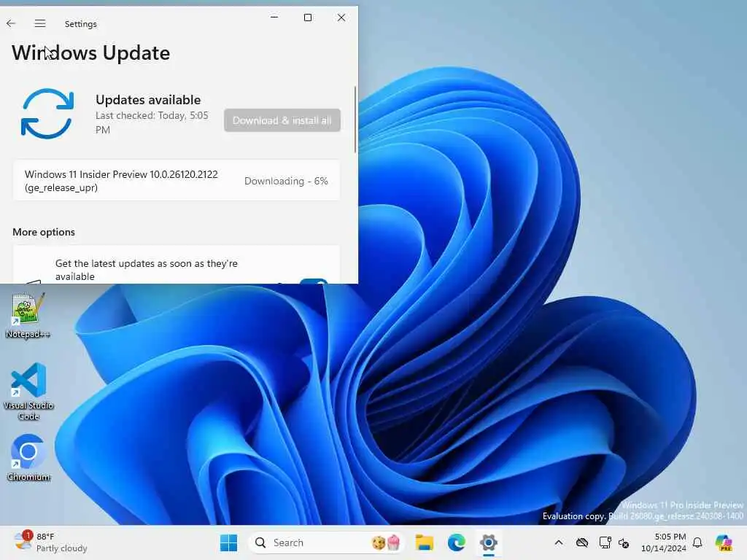The width and height of the screenshot is (747, 560).
Task: Open File Explorer from the taskbar
Action: point(424,542)
